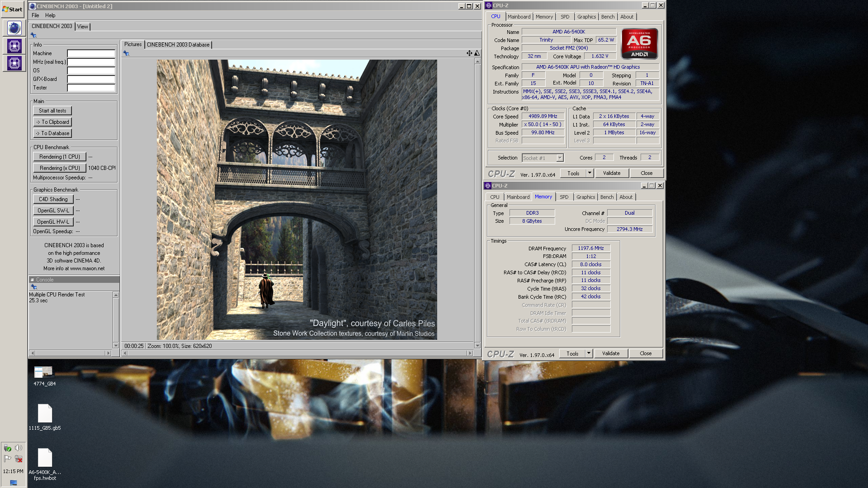Click the Console panel header
Screen dimensions: 868x488
(74, 280)
